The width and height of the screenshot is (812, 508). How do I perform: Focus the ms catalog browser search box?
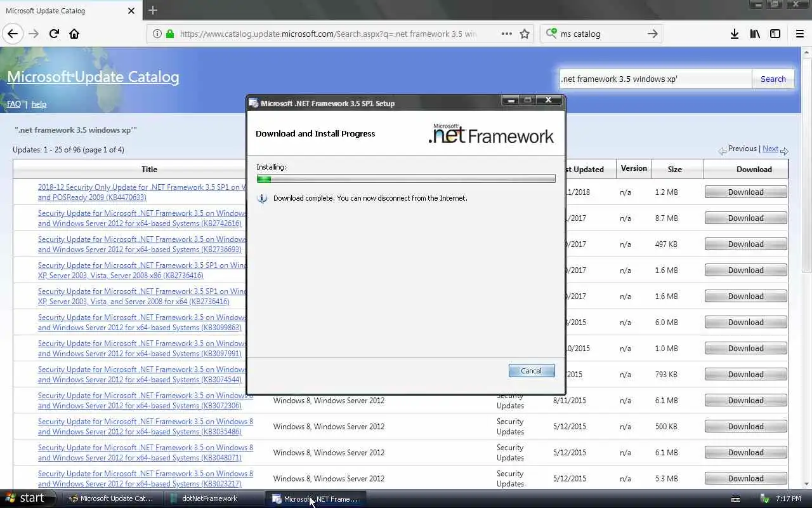pyautogui.click(x=601, y=34)
